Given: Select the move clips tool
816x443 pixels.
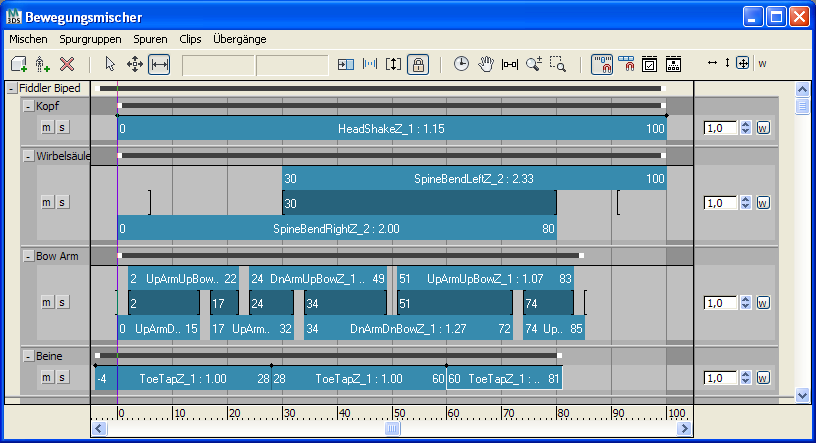Looking at the screenshot, I should [135, 65].
